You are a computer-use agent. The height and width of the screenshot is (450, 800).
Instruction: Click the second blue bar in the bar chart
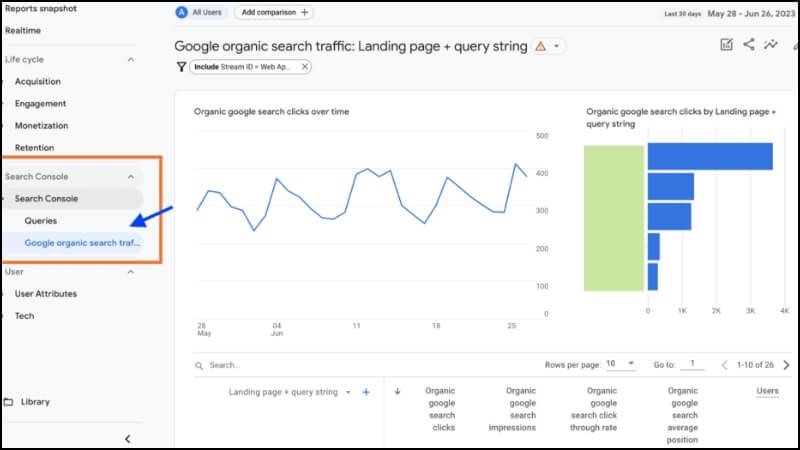(x=670, y=186)
